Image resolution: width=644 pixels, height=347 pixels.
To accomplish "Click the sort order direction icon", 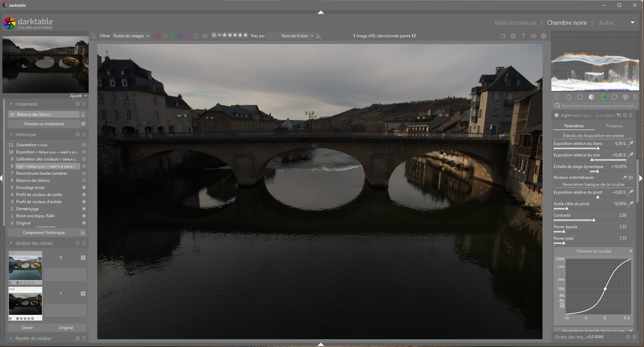I will (x=318, y=36).
